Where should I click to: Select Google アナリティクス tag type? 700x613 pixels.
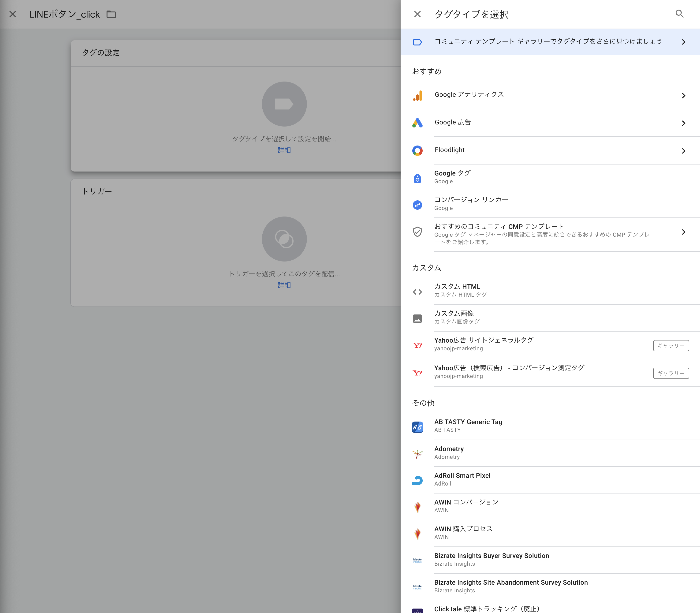550,95
